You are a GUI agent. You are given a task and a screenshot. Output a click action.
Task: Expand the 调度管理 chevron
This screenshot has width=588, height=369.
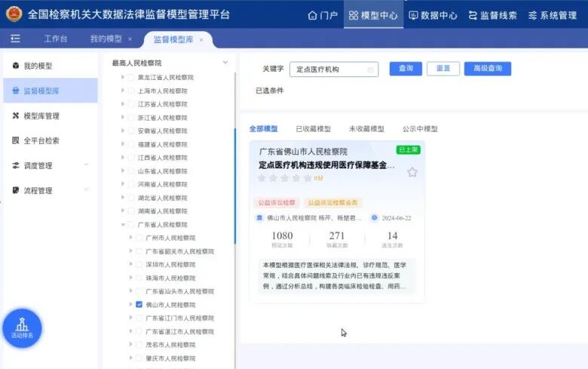tap(86, 165)
